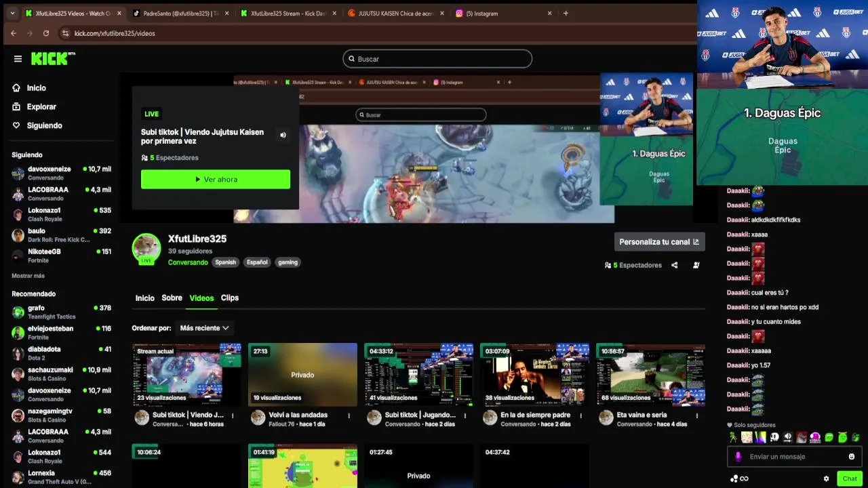Open the 10:56:57 video thumbnail
This screenshot has width=868, height=488.
[x=650, y=374]
